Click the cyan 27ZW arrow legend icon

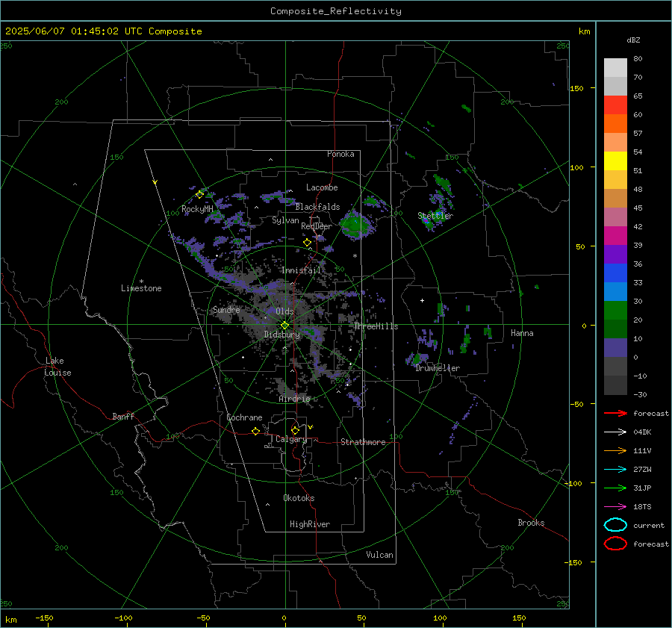coord(615,470)
